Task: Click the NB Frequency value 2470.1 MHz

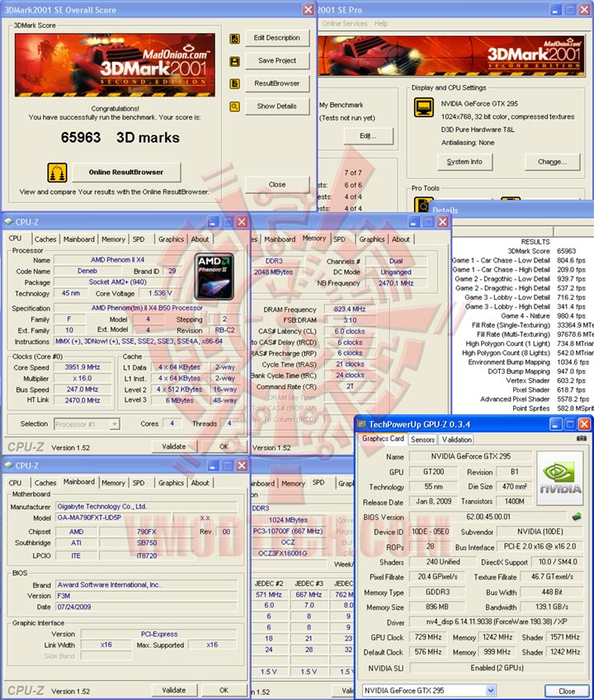Action: click(396, 283)
